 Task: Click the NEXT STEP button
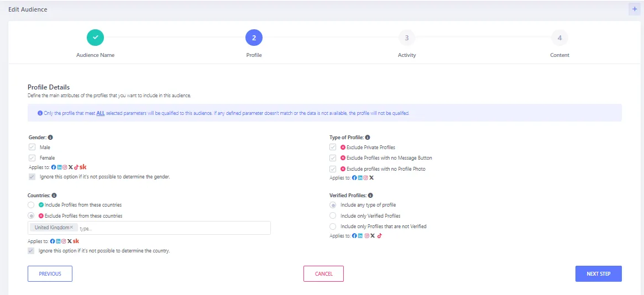[599, 273]
